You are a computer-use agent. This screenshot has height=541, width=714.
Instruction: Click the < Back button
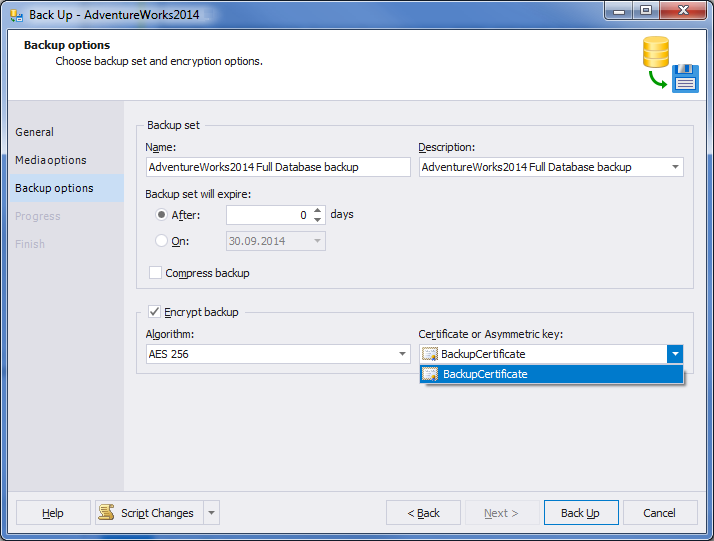click(x=423, y=513)
